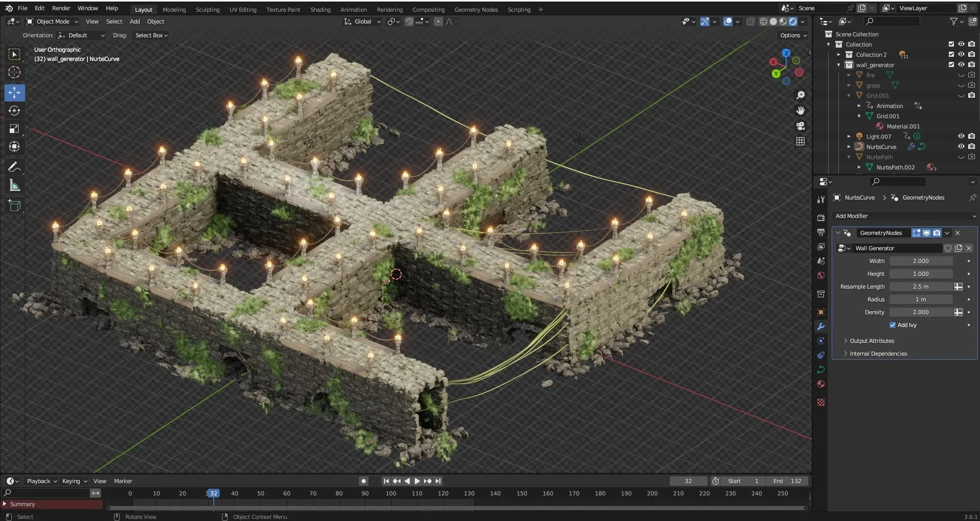Switch to the Geometry Nodes workspace tab

point(476,10)
